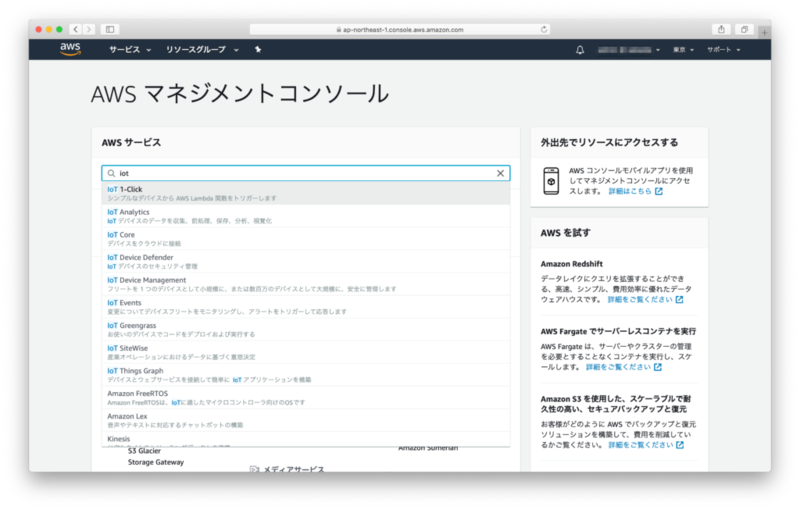Screen dimensions: 800x510
Task: Select IoT SiteWise from search results
Action: (x=306, y=352)
